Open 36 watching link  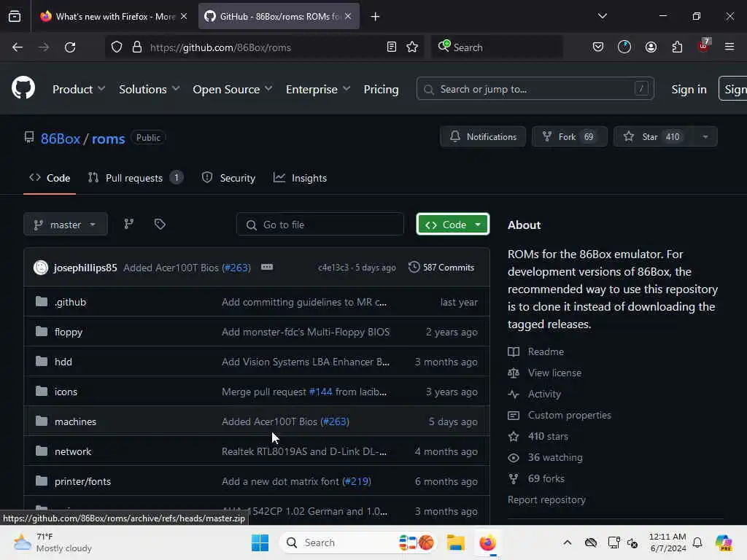(x=555, y=457)
